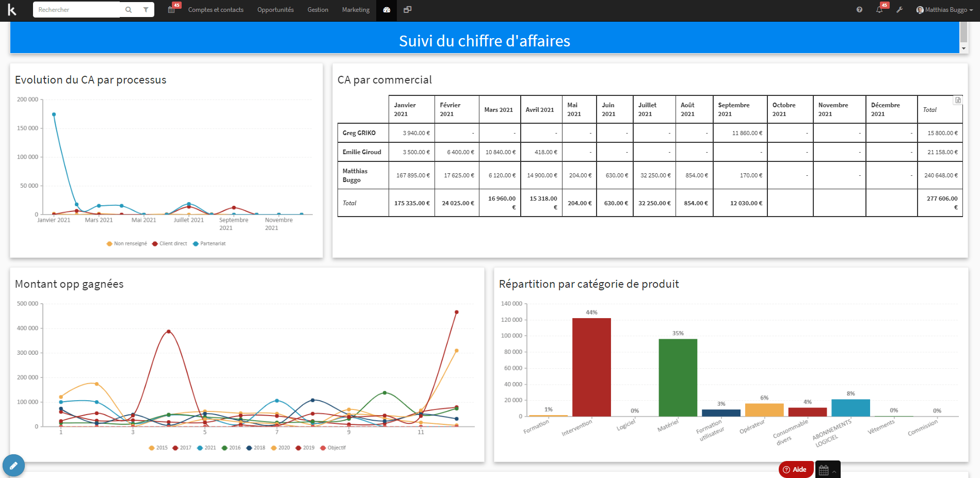Open the wrench settings icon
The image size is (980, 478).
899,9
